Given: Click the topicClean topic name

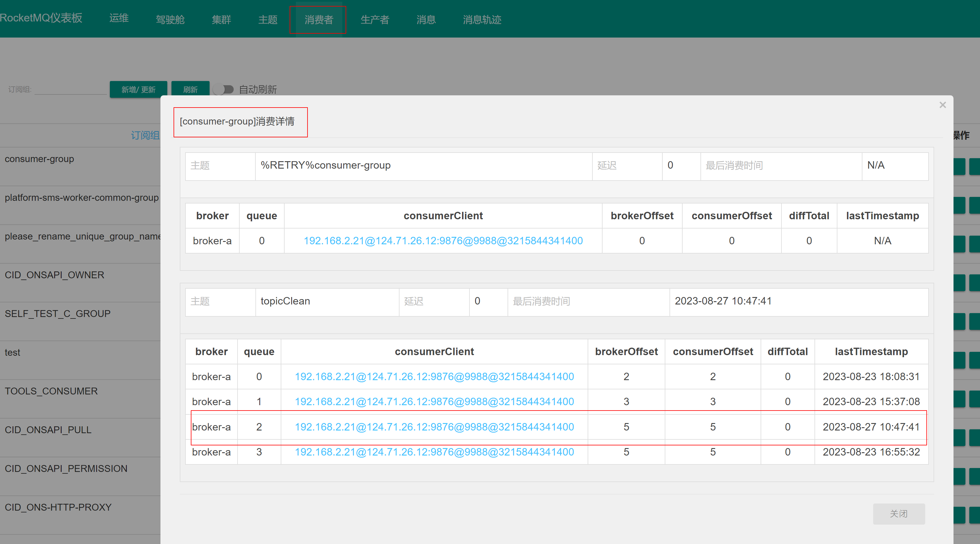Looking at the screenshot, I should click(x=285, y=301).
